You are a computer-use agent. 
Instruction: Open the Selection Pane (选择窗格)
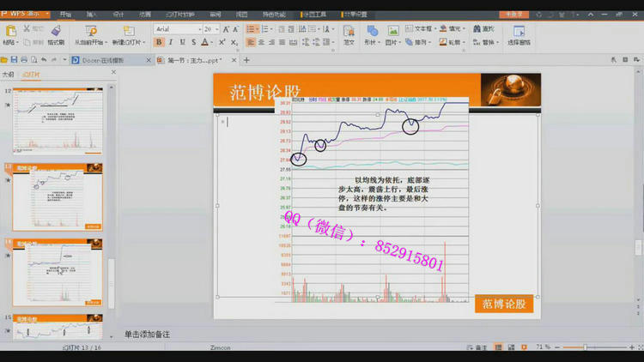coord(519,35)
